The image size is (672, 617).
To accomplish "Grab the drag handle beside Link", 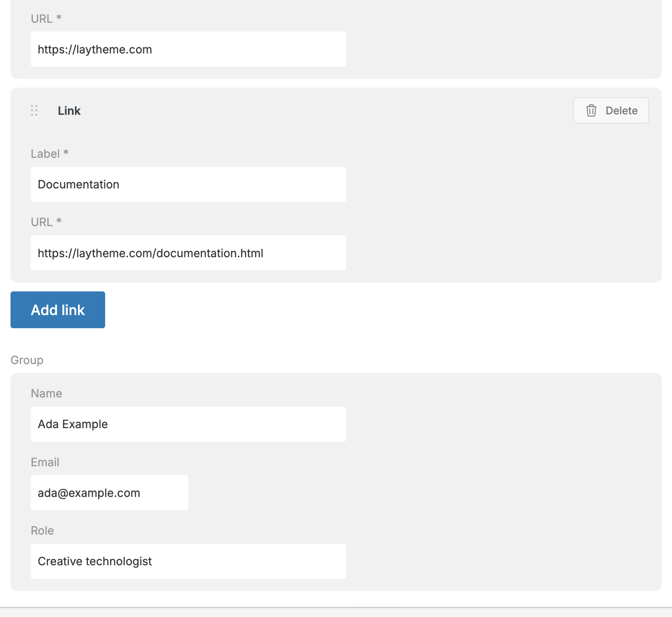I will [x=34, y=110].
